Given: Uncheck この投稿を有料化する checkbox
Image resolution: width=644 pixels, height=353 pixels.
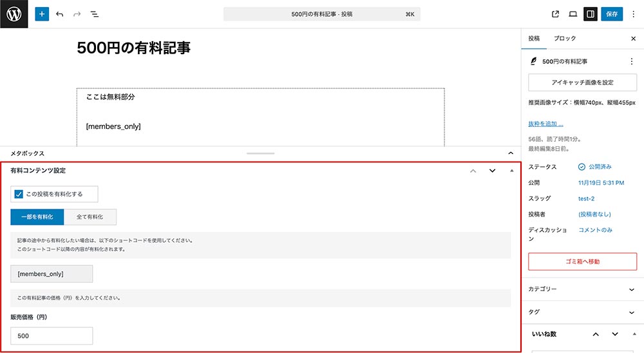Looking at the screenshot, I should pos(19,195).
